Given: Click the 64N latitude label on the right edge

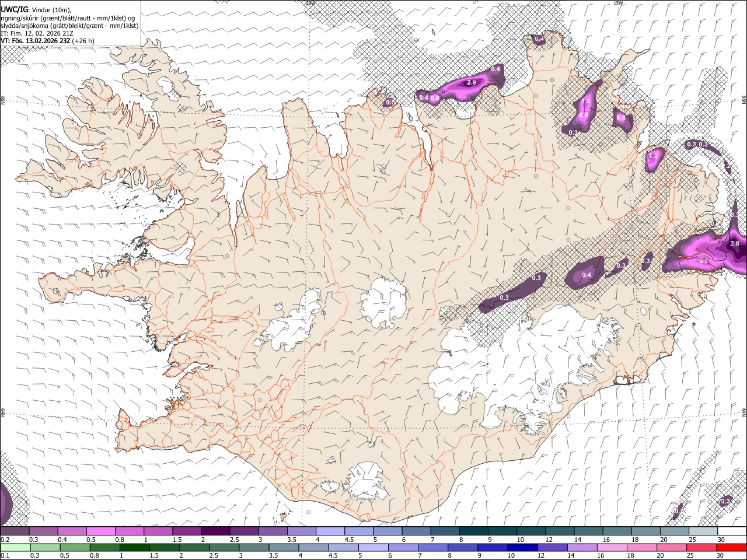Looking at the screenshot, I should pos(744,412).
